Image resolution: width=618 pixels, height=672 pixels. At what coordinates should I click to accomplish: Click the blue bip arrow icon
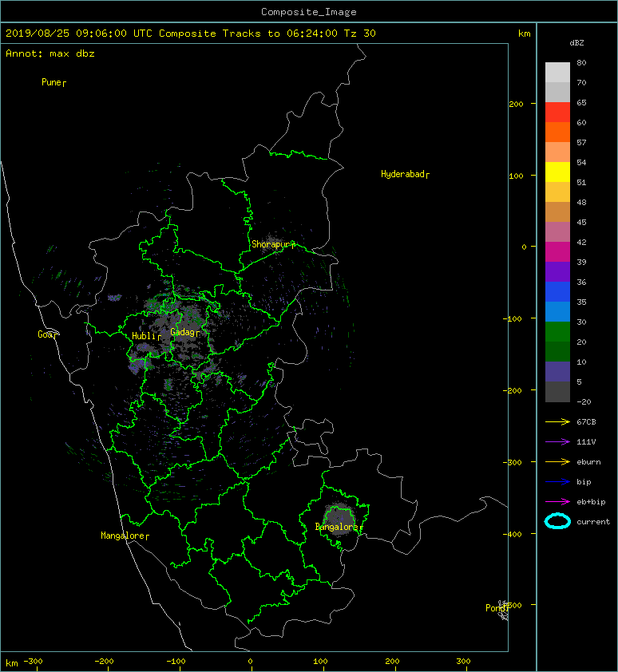point(557,482)
